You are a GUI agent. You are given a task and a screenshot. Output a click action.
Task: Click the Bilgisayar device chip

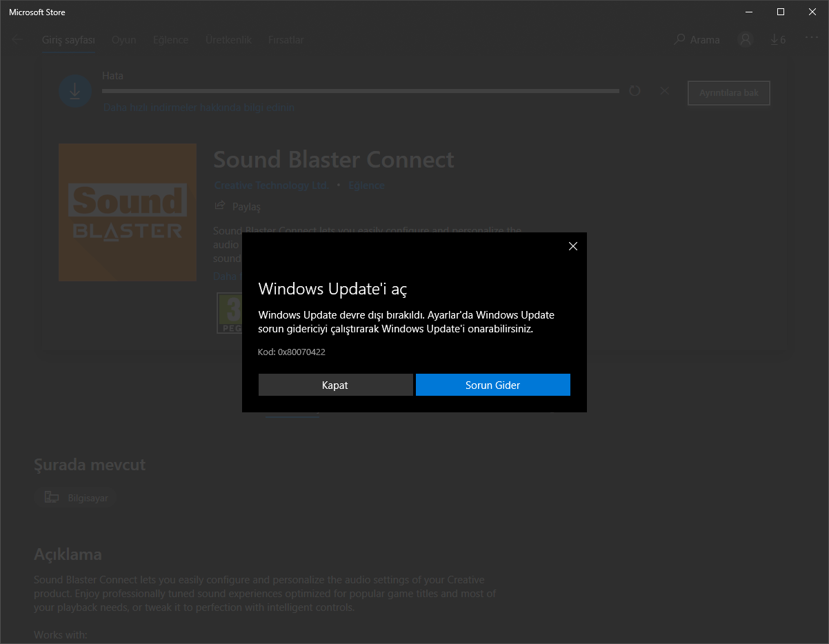point(76,497)
